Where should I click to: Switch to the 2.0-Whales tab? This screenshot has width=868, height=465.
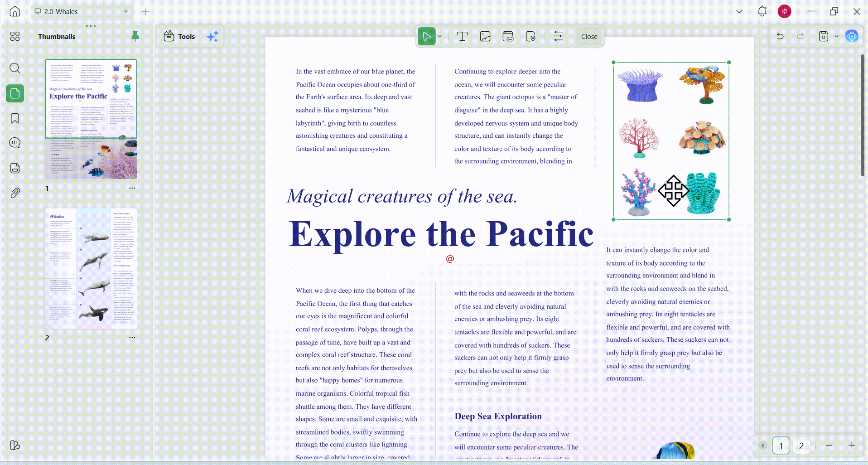click(x=82, y=11)
